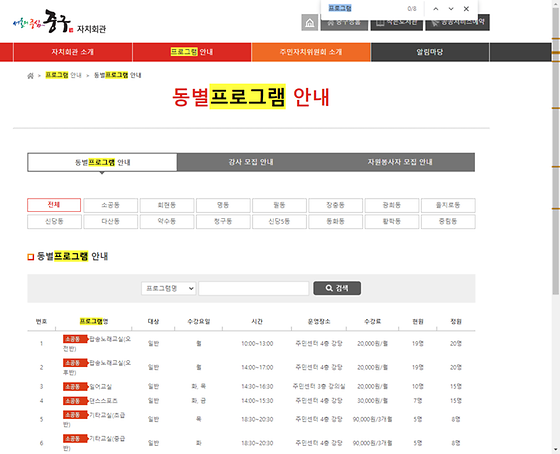Open the 프로그램 안내 menu
This screenshot has height=454, width=560.
tap(192, 52)
